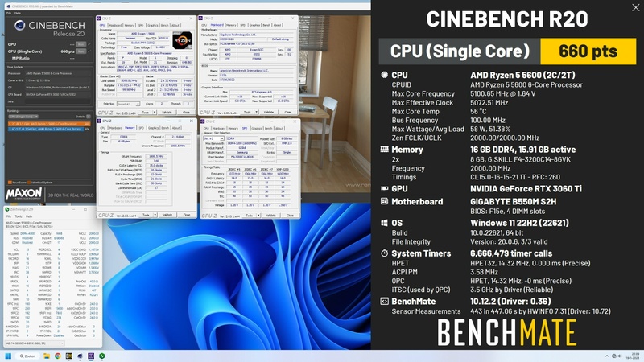This screenshot has width=644, height=362.
Task: Open the Tools menu in ZenTimings
Action: click(x=19, y=216)
